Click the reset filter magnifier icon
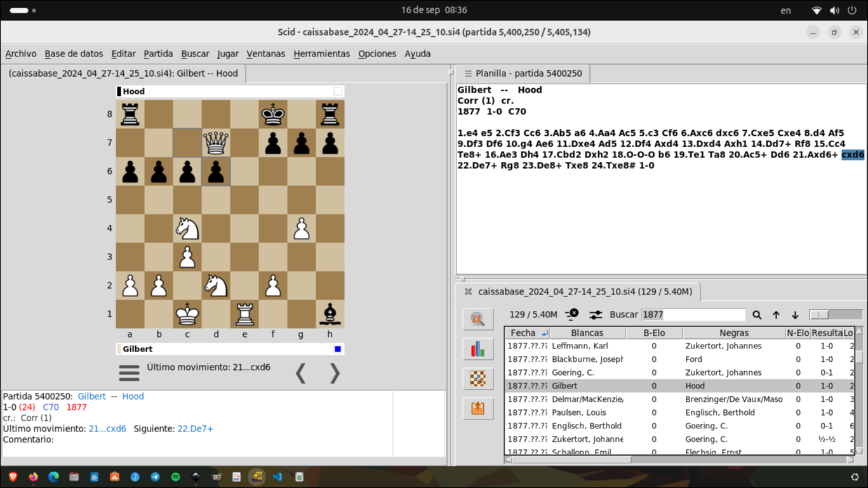Image resolution: width=868 pixels, height=488 pixels. pos(477,319)
